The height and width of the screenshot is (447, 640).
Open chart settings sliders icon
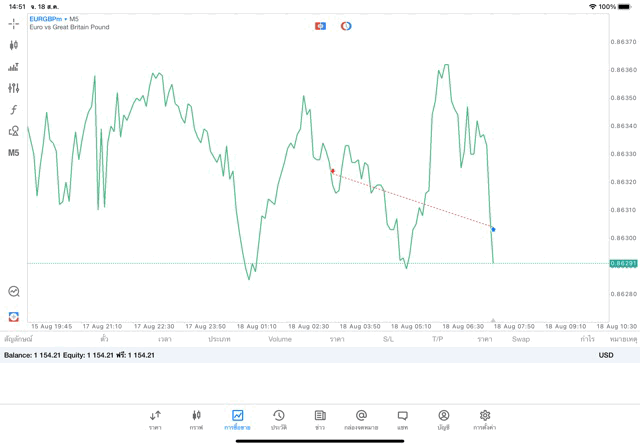[14, 88]
